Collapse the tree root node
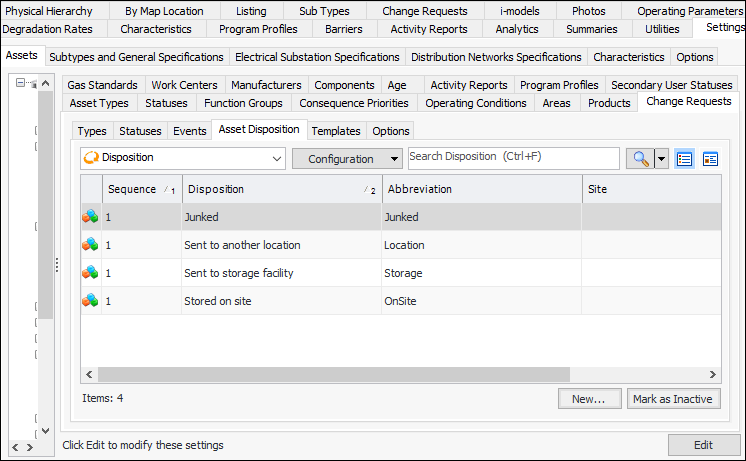 (21, 84)
